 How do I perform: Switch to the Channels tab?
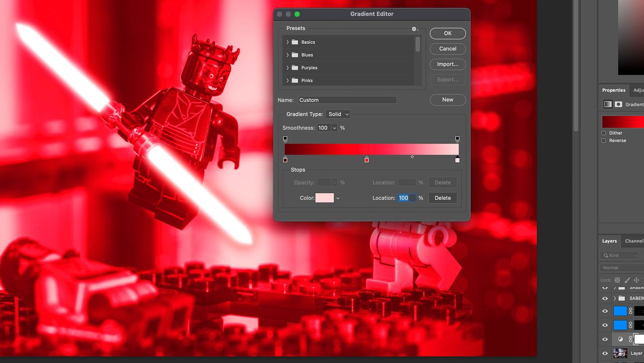pos(634,241)
